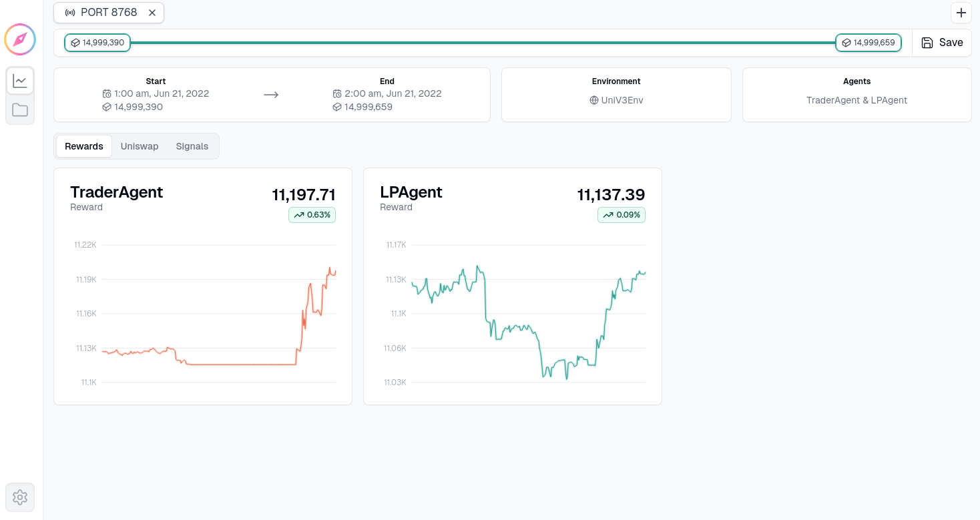Add a new tab with plus button
Image resolution: width=980 pixels, height=520 pixels.
pos(961,13)
